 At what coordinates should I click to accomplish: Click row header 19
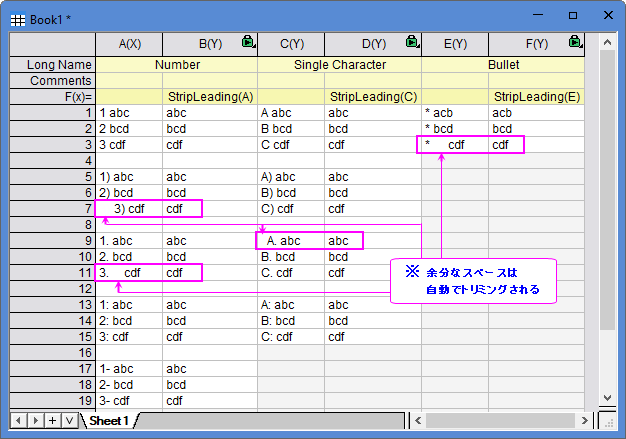tap(53, 401)
